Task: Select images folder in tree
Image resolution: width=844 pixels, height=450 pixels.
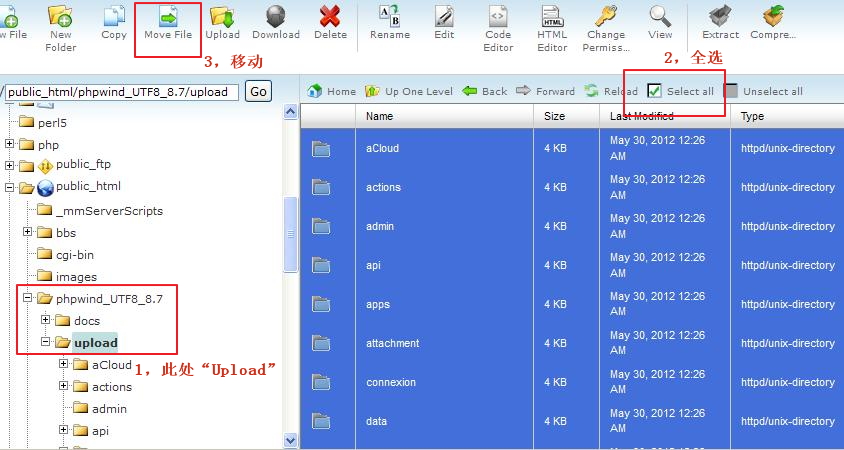Action: point(76,277)
